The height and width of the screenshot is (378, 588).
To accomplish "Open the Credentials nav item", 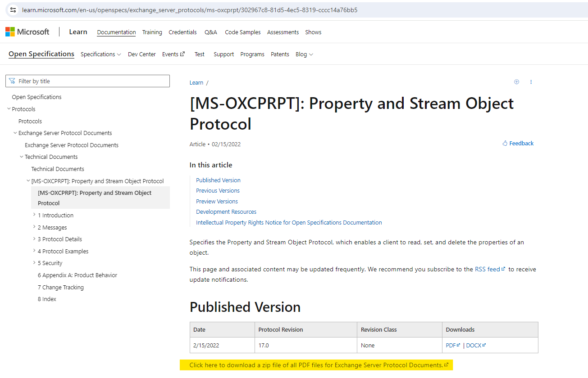I will point(182,32).
